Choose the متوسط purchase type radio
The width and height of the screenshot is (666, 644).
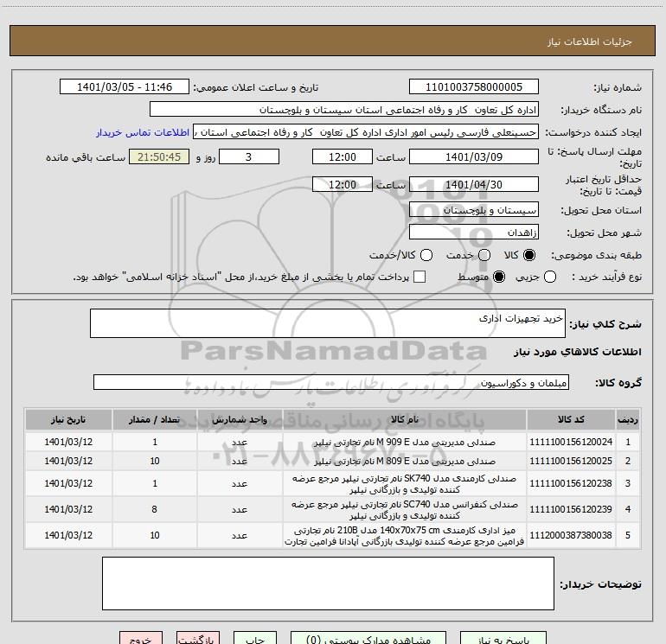coord(499,277)
